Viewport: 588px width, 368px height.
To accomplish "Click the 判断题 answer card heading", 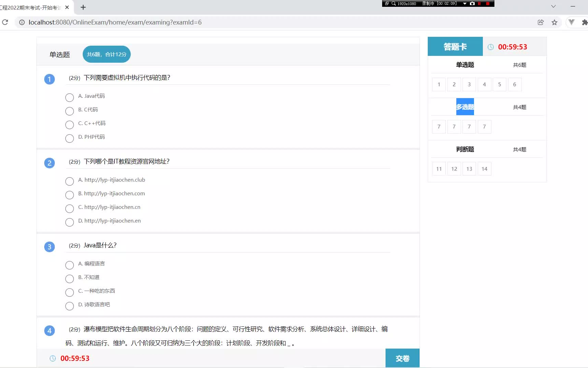I will point(465,149).
